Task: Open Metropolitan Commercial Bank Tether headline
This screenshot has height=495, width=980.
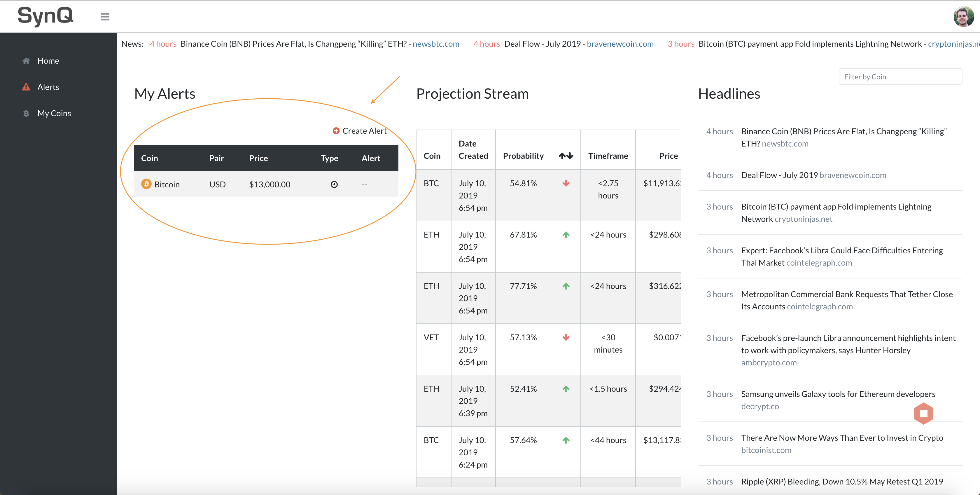Action: [x=847, y=300]
